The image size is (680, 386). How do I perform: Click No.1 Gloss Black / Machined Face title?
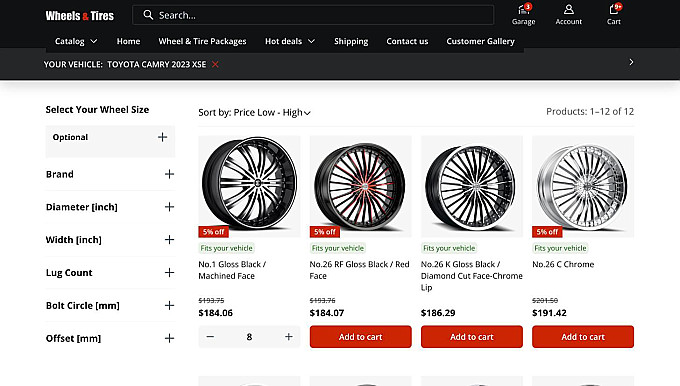click(232, 270)
